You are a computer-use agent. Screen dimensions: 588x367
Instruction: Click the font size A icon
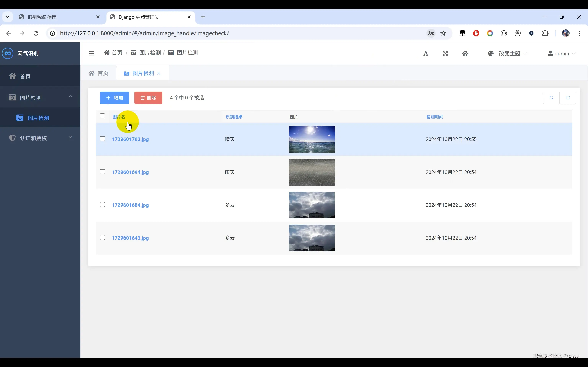pos(426,54)
